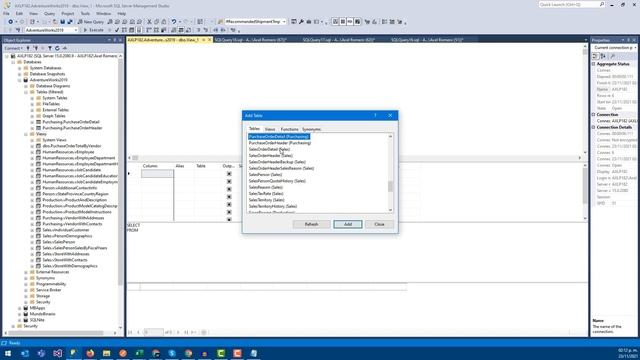Screen dimensions: 640x360
Task: Click the wrench Properties icon in toolbar
Action: click(x=301, y=22)
